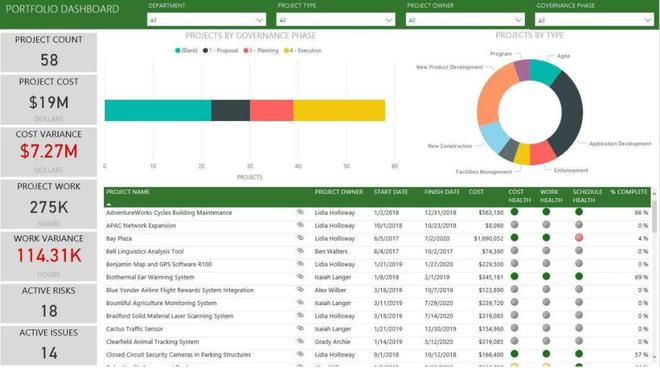Toggle the 4 - Execution legend entry

(303, 51)
